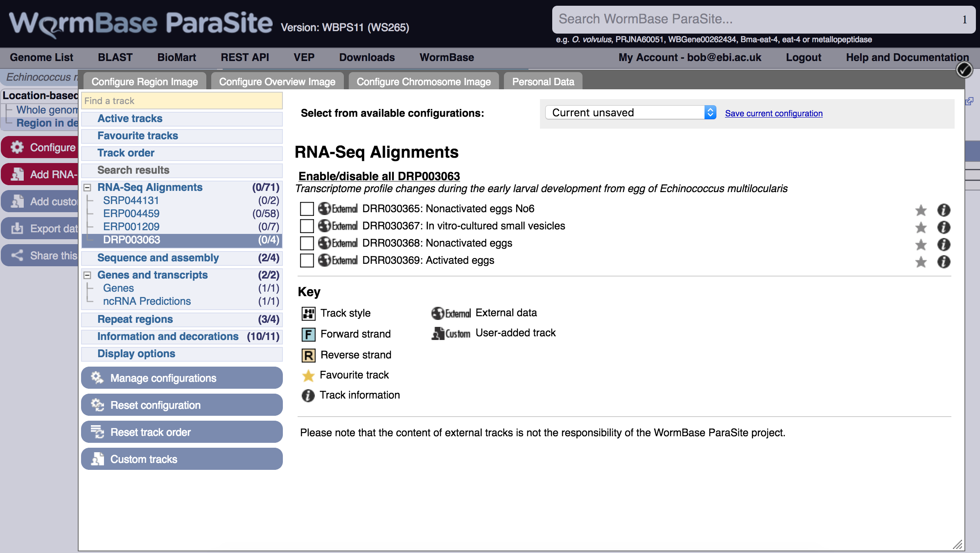Collapse the RNA-Seq Alignments tree node
This screenshot has width=980, height=553.
[87, 188]
